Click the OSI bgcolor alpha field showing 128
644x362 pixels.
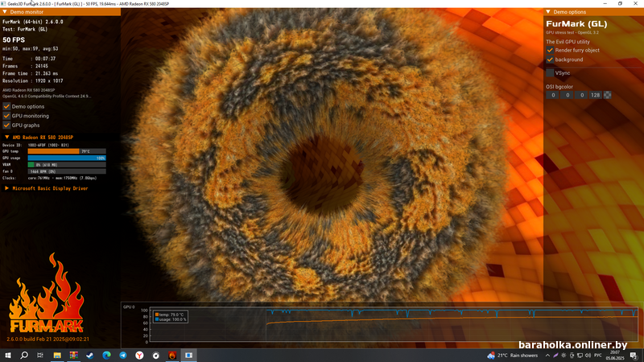click(595, 95)
